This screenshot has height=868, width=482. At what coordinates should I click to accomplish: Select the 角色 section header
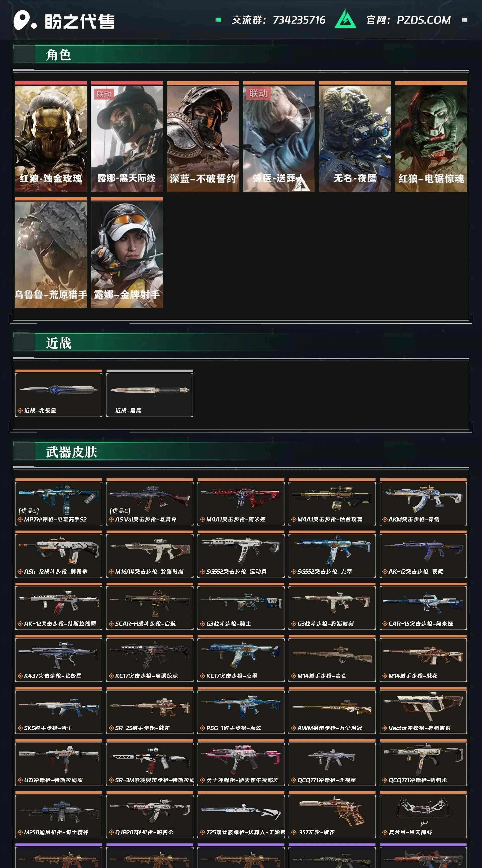click(58, 55)
